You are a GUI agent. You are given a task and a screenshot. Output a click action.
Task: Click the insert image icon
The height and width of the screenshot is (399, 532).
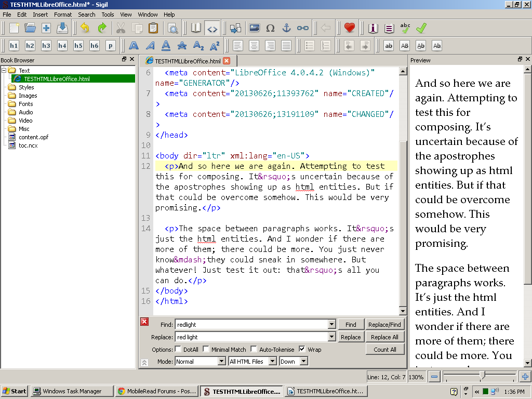pyautogui.click(x=254, y=28)
